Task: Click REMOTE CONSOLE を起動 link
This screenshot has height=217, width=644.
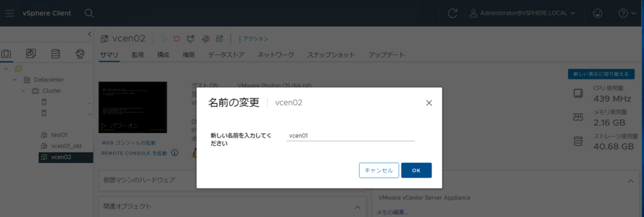Action: tap(135, 153)
